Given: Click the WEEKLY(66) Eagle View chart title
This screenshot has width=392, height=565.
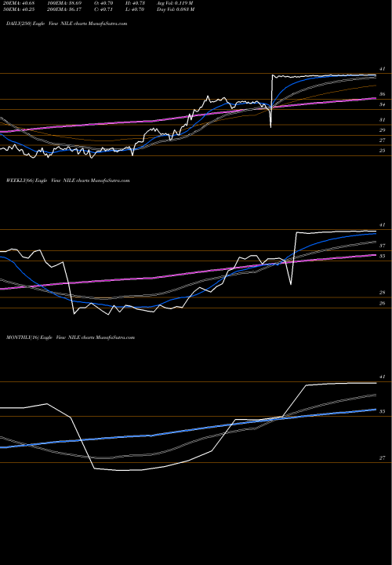Looking at the screenshot, I should [x=67, y=180].
